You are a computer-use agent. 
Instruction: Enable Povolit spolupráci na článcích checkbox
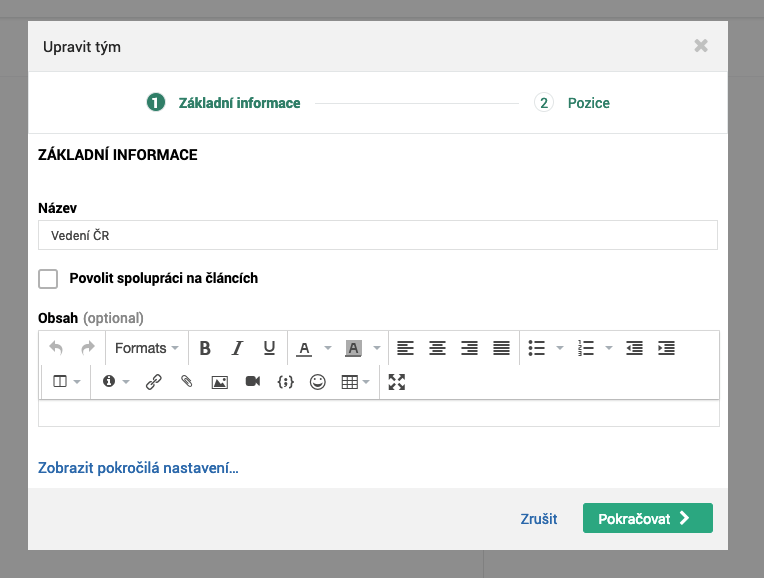pyautogui.click(x=48, y=279)
